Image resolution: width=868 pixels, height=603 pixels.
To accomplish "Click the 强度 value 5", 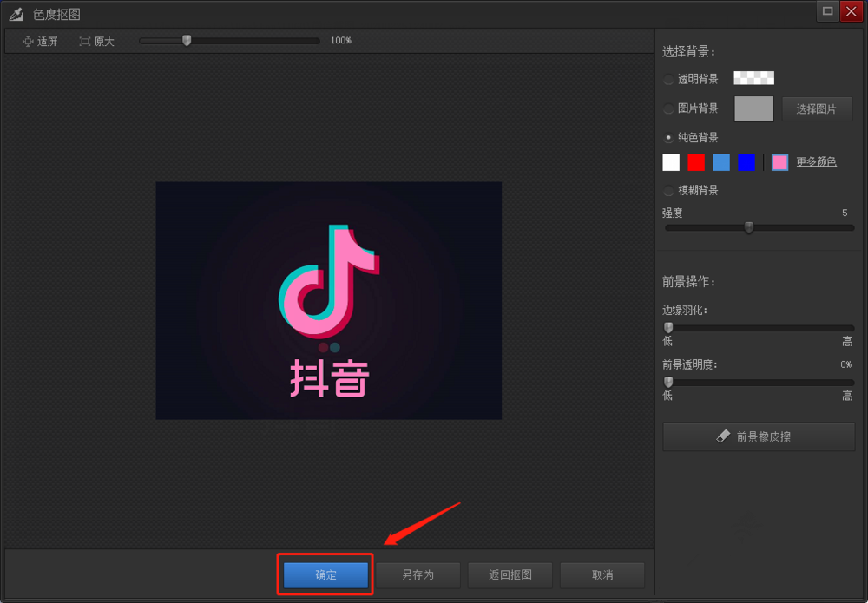I will (x=845, y=213).
